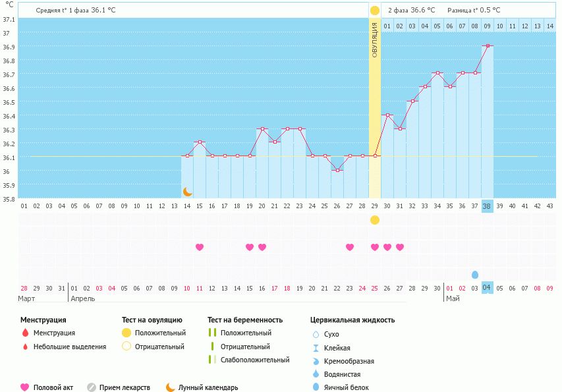Screen dimensions: 562x392
Task: Click the Менструация red drop legend icon
Action: pos(25,333)
